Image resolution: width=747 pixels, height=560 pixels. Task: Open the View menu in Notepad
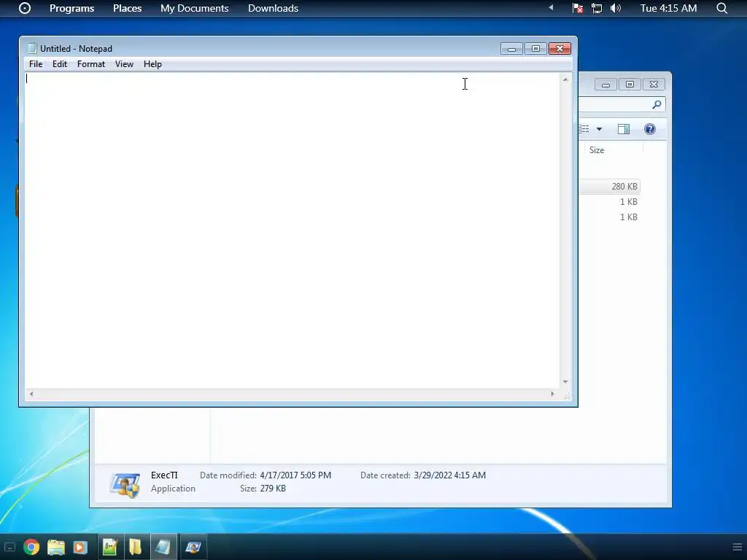click(124, 64)
